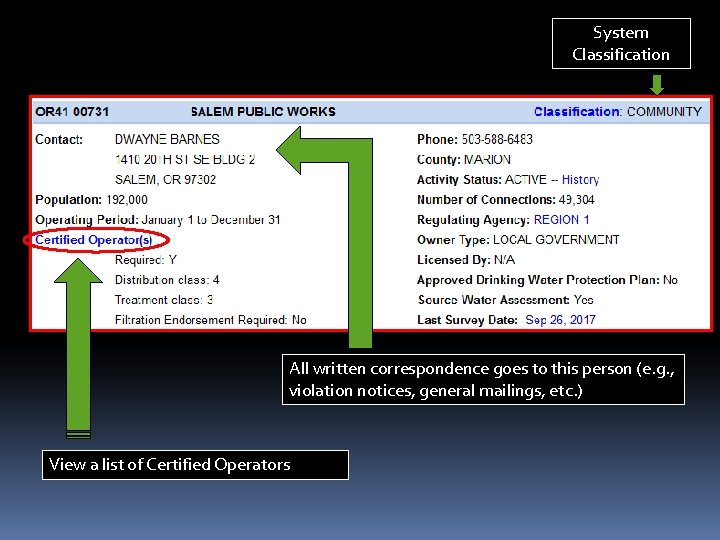Click the Licensed By: N/A entry
This screenshot has height=540, width=720.
coord(466,260)
